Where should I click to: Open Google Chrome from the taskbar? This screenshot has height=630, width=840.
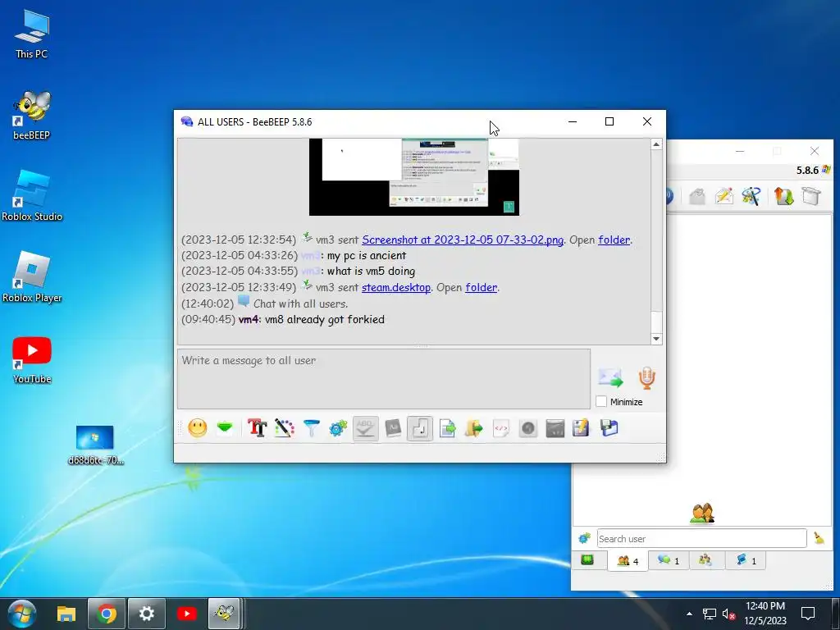[107, 614]
